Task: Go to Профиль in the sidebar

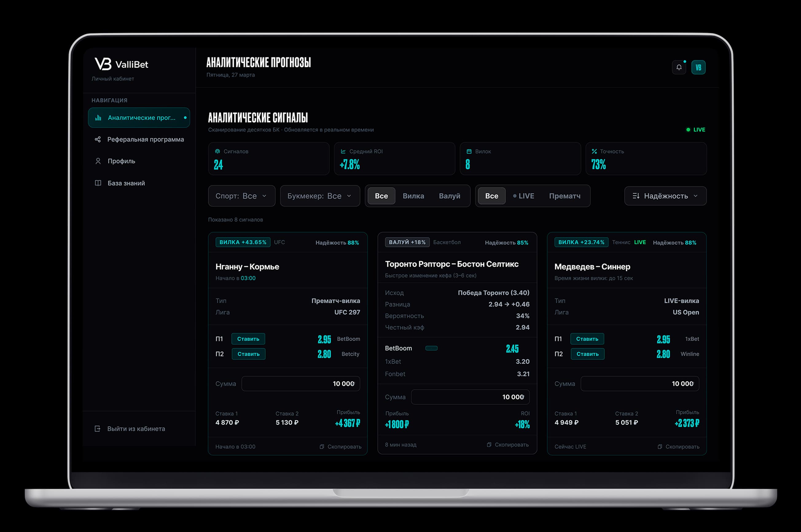Action: click(139, 161)
